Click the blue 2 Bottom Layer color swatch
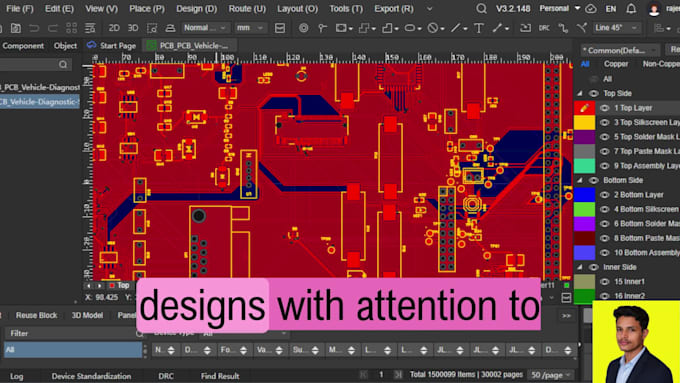680x383 pixels. click(x=584, y=195)
